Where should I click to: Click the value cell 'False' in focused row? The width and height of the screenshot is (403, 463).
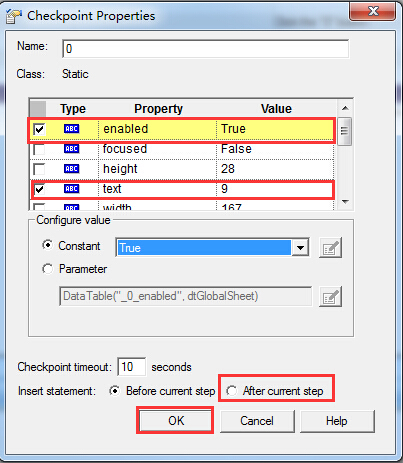pyautogui.click(x=275, y=149)
